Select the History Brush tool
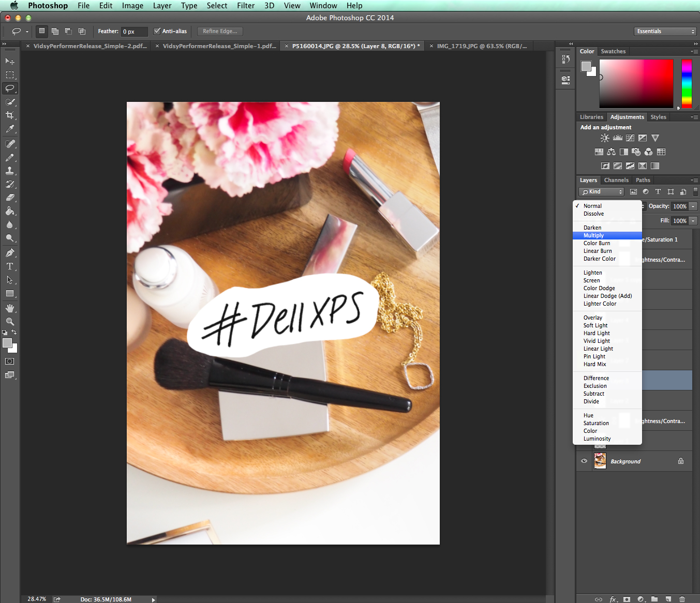This screenshot has height=603, width=700. 10,184
